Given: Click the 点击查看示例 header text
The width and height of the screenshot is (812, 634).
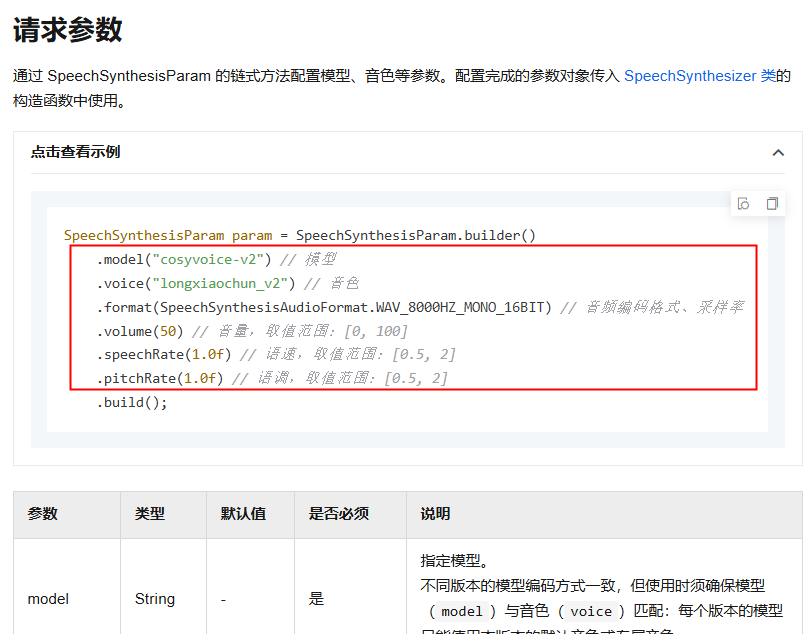Looking at the screenshot, I should [75, 152].
